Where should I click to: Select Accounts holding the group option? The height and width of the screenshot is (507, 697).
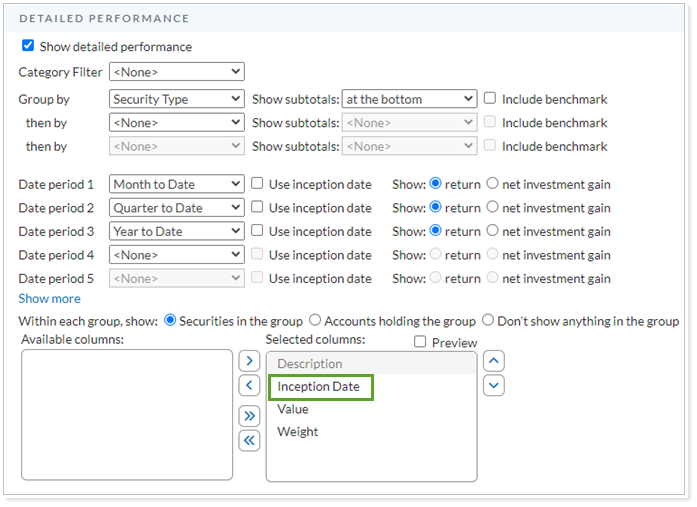tap(315, 321)
